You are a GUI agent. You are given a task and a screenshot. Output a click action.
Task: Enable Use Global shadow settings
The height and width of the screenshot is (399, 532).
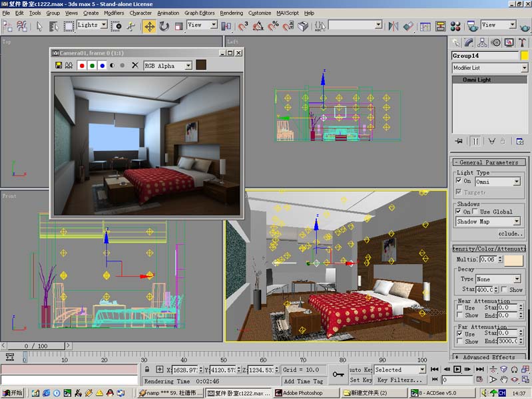(x=475, y=211)
